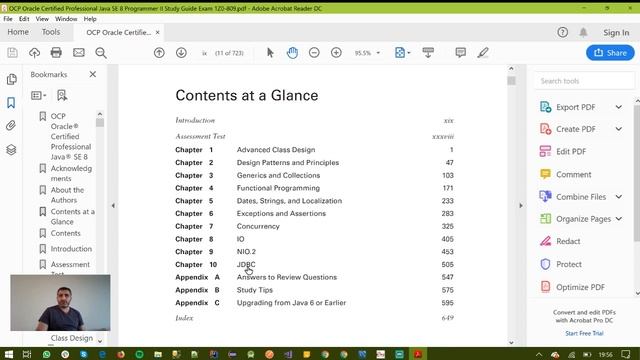
Task: Close the OCP Oracle Certifie... document tab
Action: [158, 32]
